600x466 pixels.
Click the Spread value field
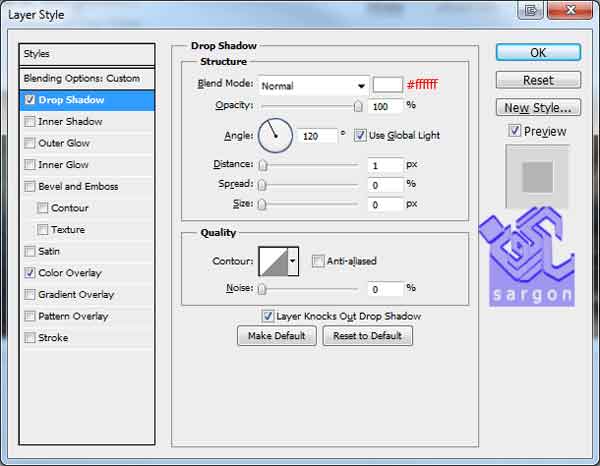[x=385, y=185]
